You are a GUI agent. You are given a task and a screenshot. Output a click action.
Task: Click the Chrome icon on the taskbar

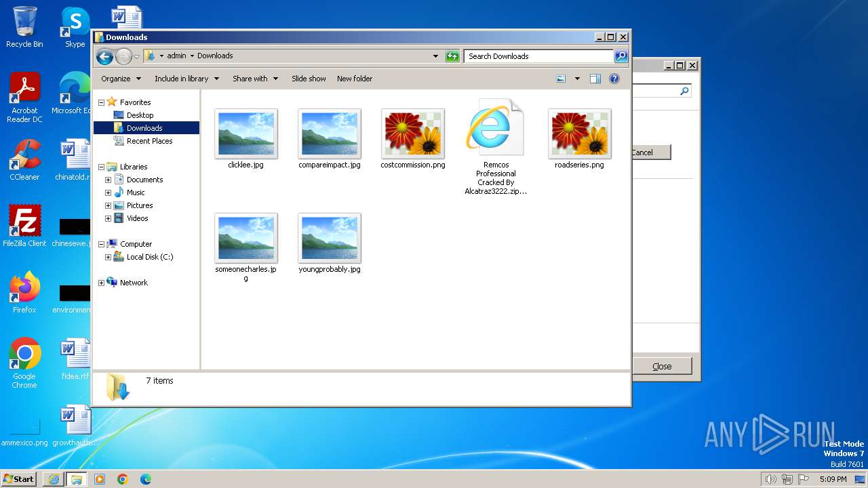click(123, 479)
